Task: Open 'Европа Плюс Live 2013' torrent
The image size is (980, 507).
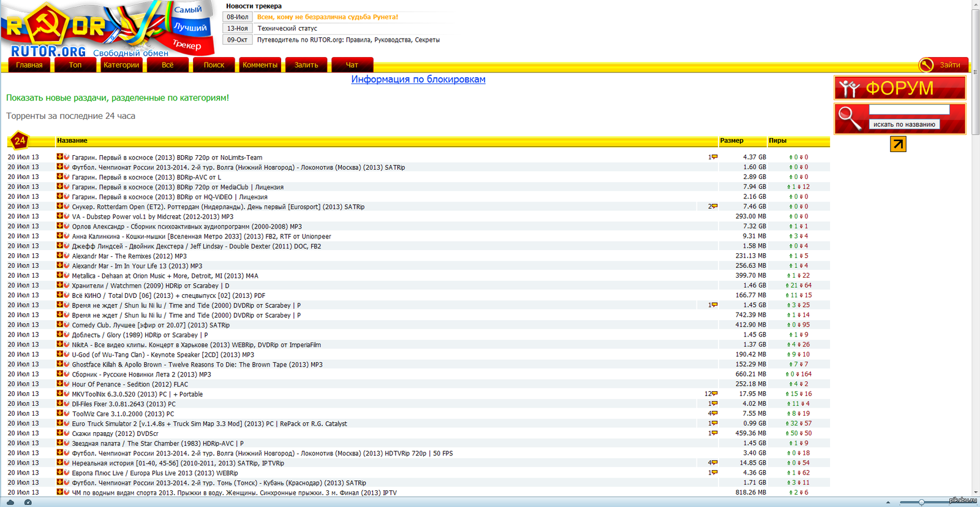Action: pyautogui.click(x=155, y=473)
